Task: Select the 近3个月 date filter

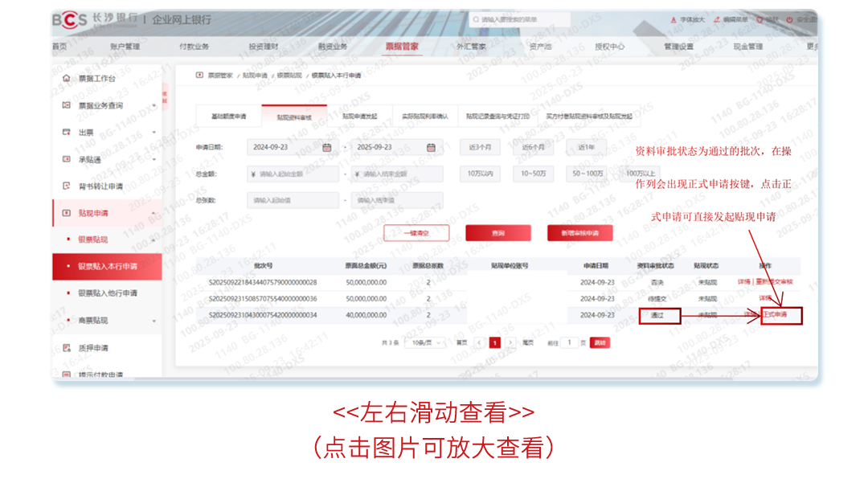Action: [x=480, y=147]
